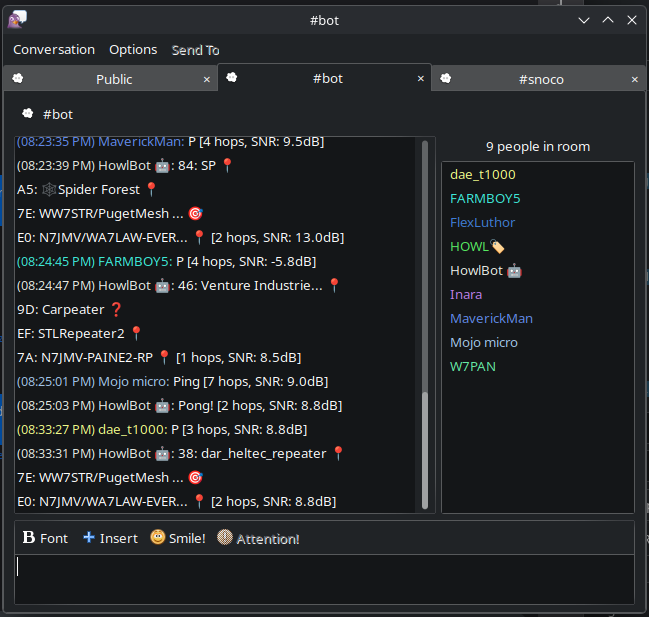The height and width of the screenshot is (617, 649).
Task: Click the pin after STLRepeater2
Action: click(136, 334)
